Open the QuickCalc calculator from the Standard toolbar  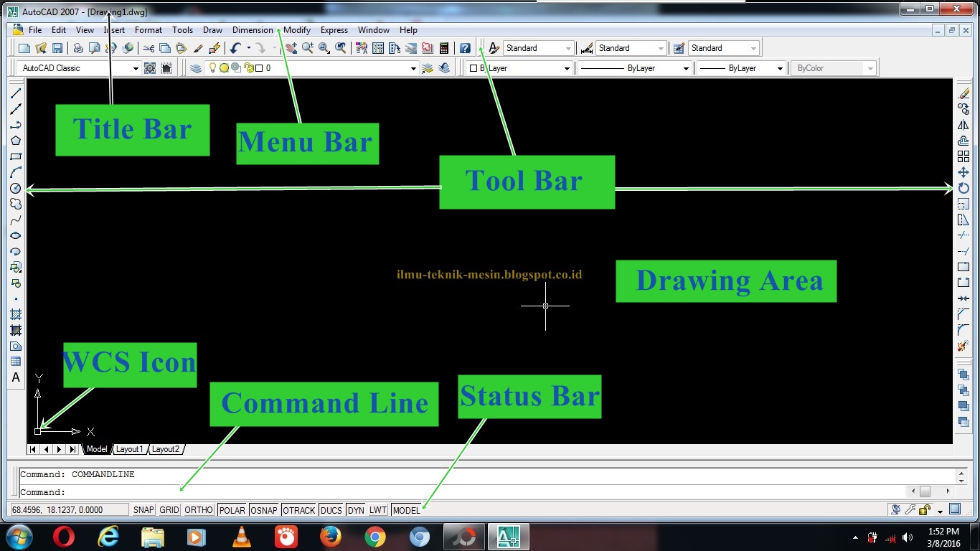(443, 47)
